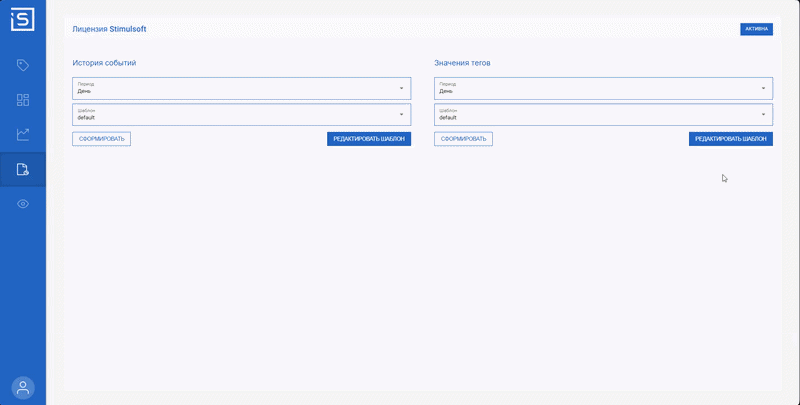800x405 pixels.
Task: Click Редактировать шаблон for Значения тегов
Action: [x=731, y=139]
